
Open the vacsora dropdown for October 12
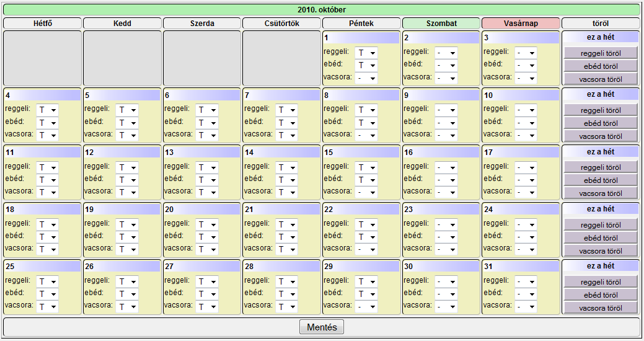127,192
